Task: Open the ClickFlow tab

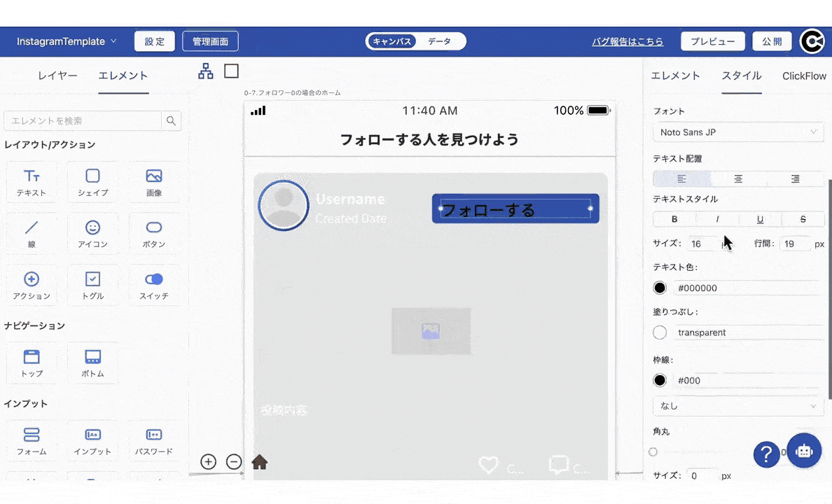Action: 804,76
